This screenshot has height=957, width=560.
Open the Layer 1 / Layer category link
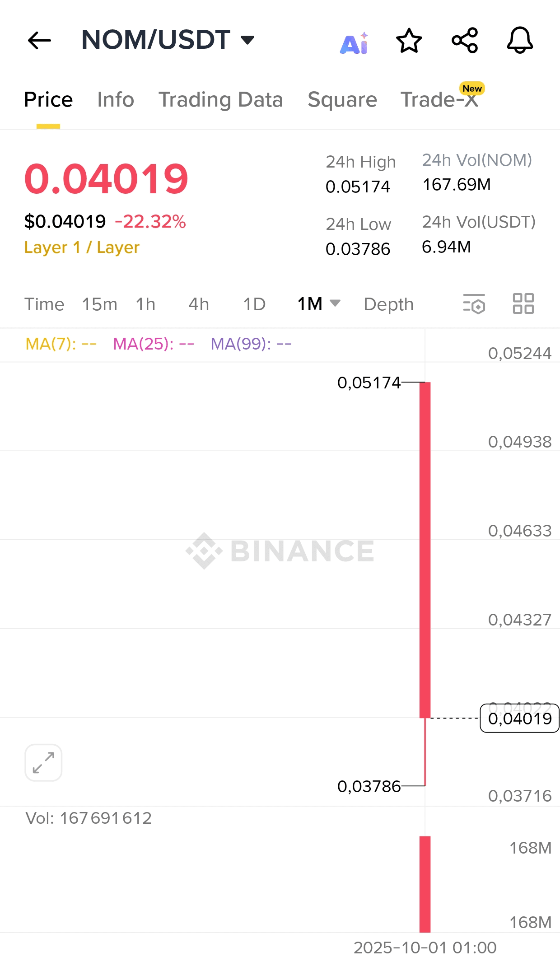tap(82, 247)
